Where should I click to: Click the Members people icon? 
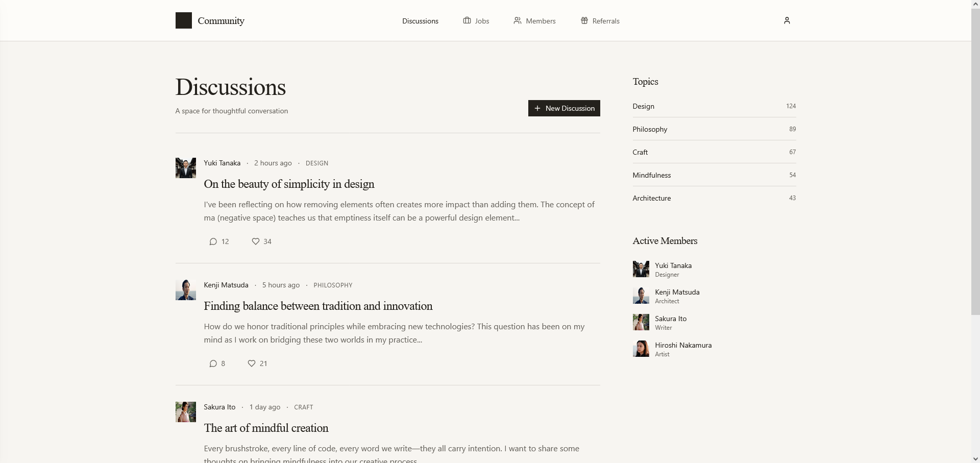point(517,20)
